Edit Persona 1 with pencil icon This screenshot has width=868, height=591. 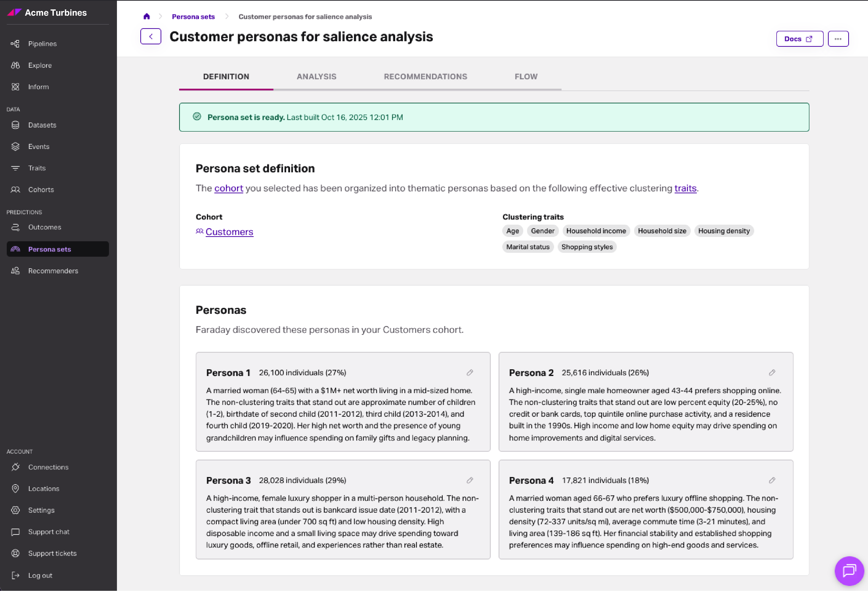coord(470,373)
